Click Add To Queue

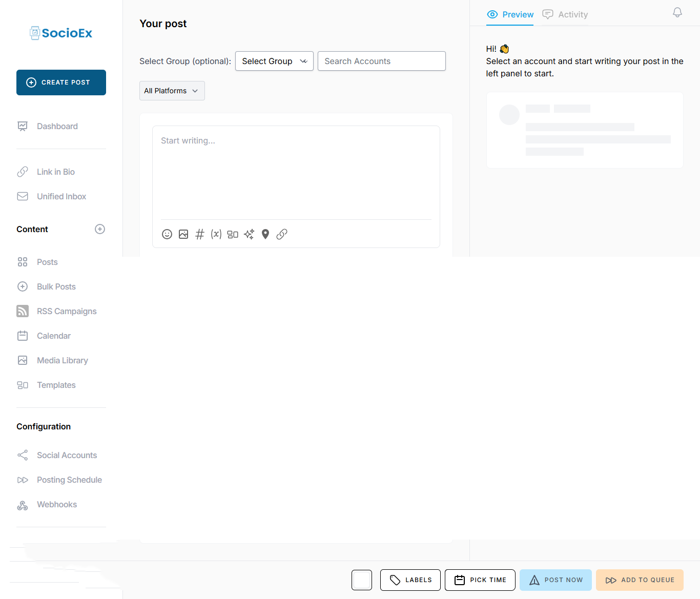(640, 580)
